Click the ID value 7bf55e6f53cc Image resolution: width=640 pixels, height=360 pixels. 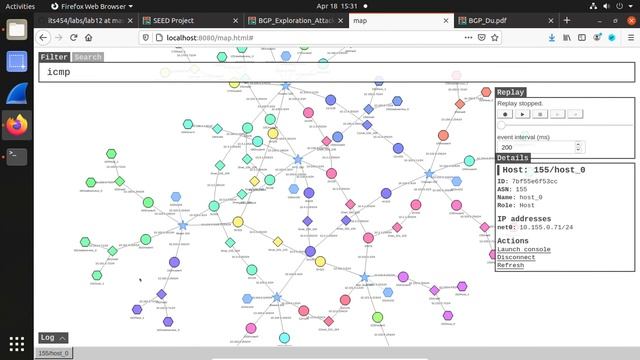[x=534, y=181]
